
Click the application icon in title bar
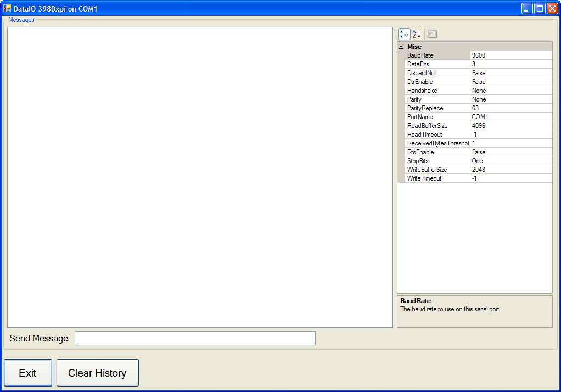point(7,8)
